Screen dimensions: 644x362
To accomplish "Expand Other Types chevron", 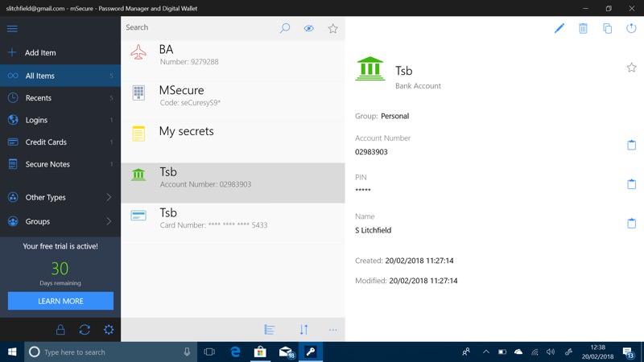I will click(x=109, y=197).
